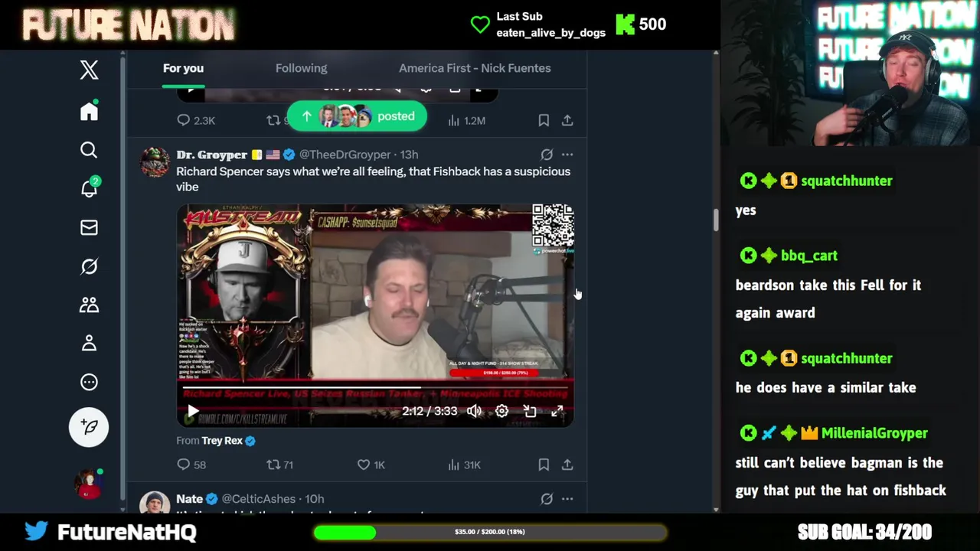
Task: Click bbq_cart username in chat
Action: tap(808, 256)
